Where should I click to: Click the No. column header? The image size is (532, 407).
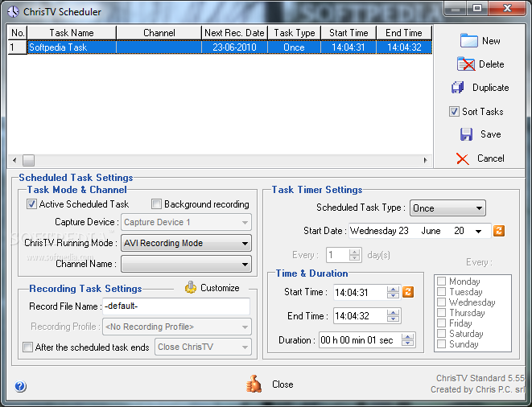18,33
